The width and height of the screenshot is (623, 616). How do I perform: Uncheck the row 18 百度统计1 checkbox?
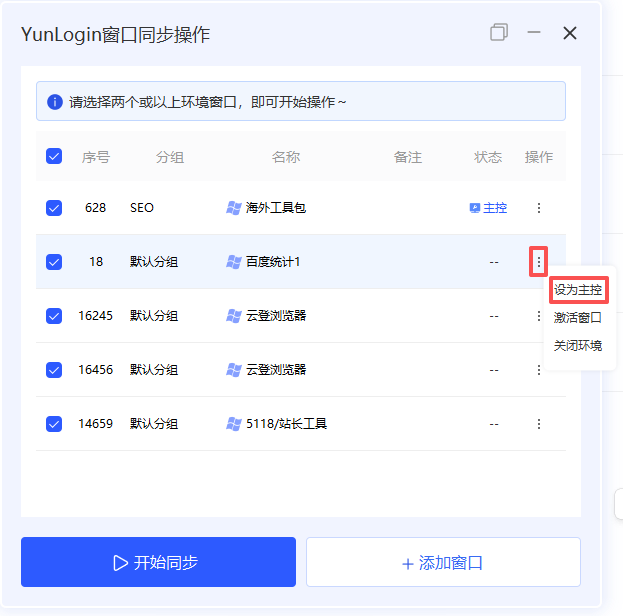click(54, 262)
